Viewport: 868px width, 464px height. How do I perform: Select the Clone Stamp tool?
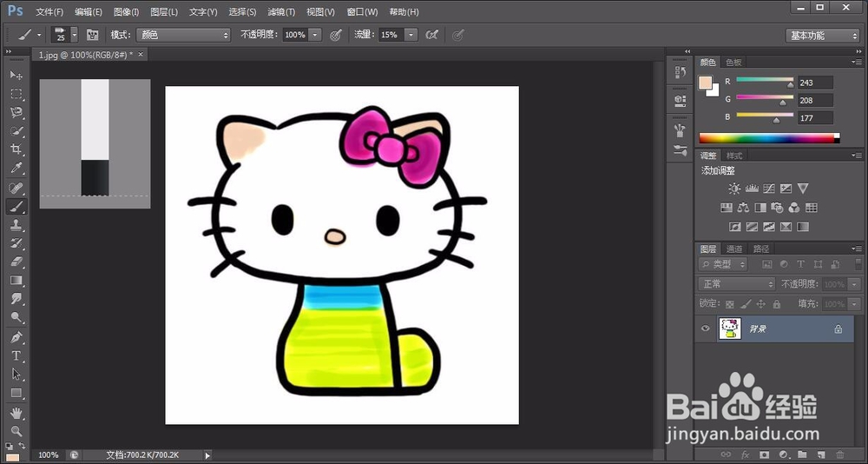coord(16,225)
